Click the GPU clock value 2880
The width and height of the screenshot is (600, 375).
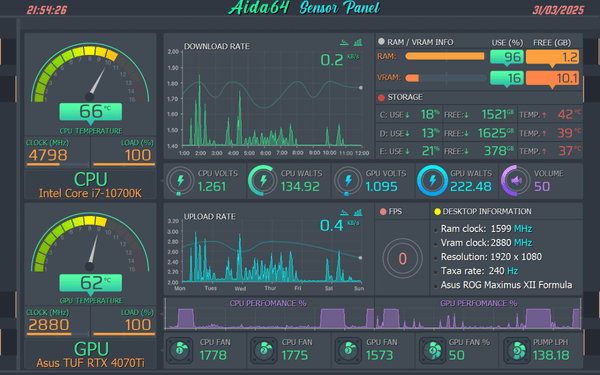(x=49, y=324)
